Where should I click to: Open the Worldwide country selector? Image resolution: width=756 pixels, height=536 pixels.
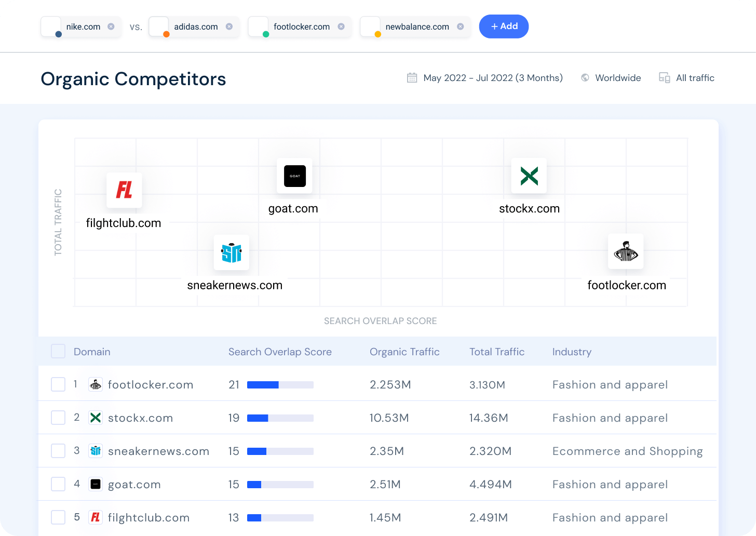click(x=618, y=78)
